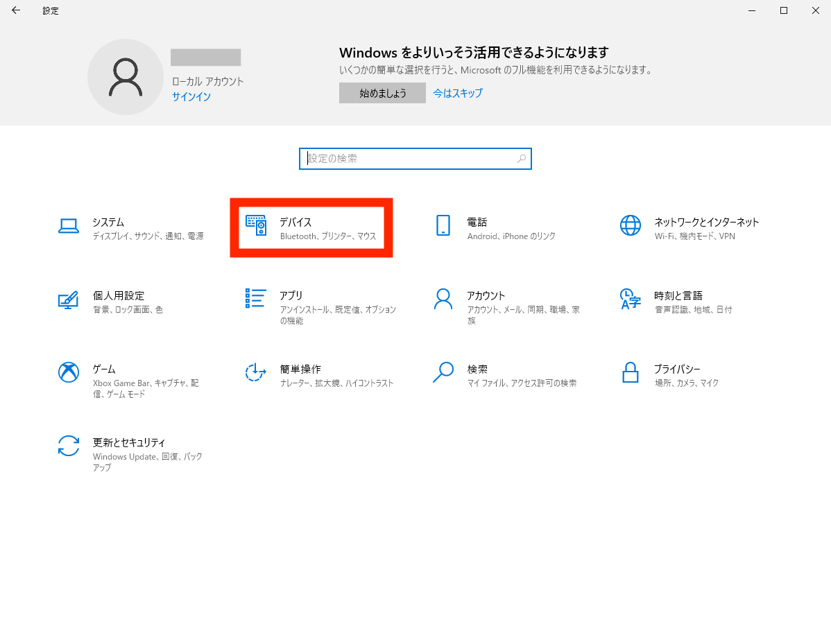This screenshot has width=831, height=644.
Task: Click 'マイ ファイル、アクセス許可の検索' description
Action: click(522, 383)
